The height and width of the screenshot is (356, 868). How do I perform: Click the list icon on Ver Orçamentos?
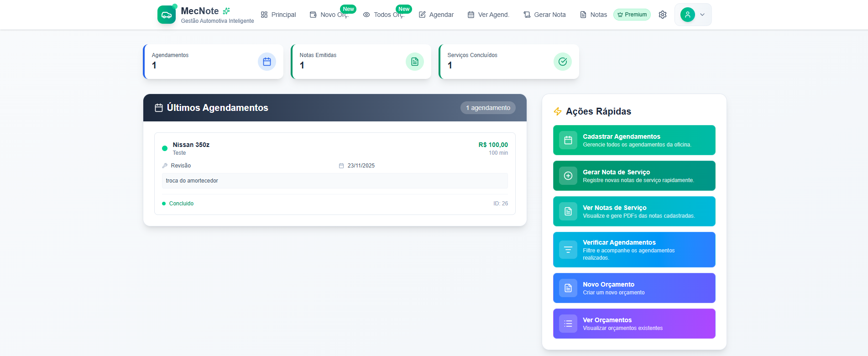[568, 324]
